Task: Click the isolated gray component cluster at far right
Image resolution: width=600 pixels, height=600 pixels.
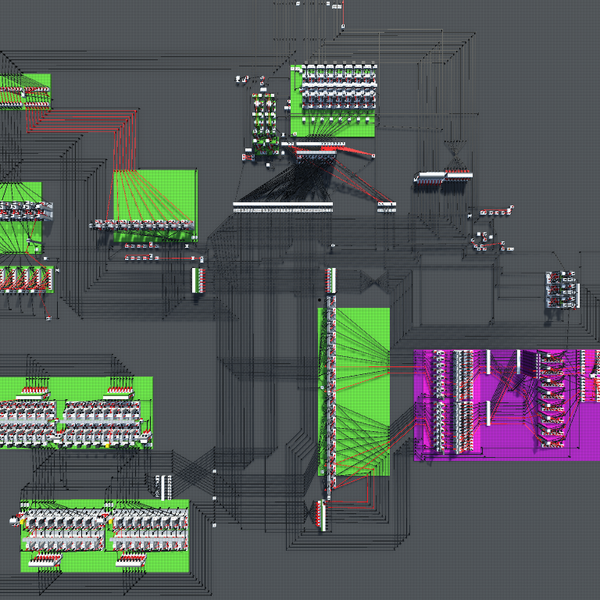Action: point(562,290)
